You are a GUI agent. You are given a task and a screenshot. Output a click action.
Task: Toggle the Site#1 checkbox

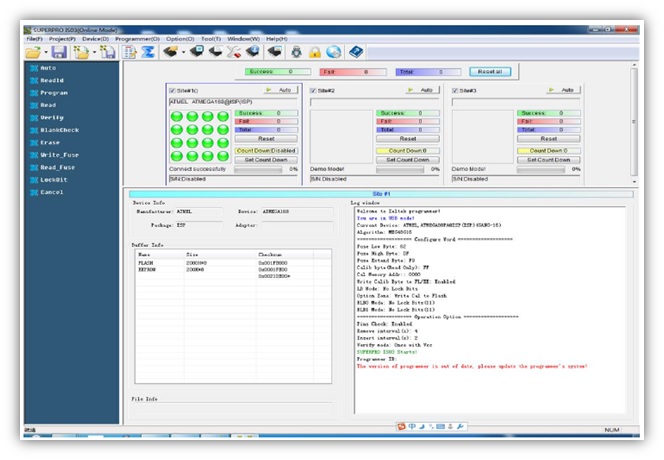[172, 90]
